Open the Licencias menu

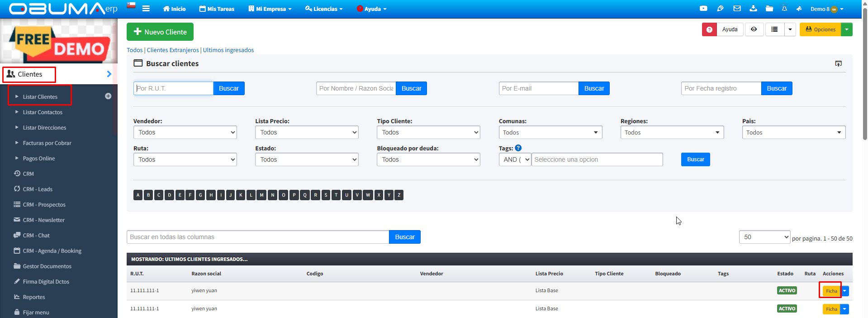tap(324, 9)
